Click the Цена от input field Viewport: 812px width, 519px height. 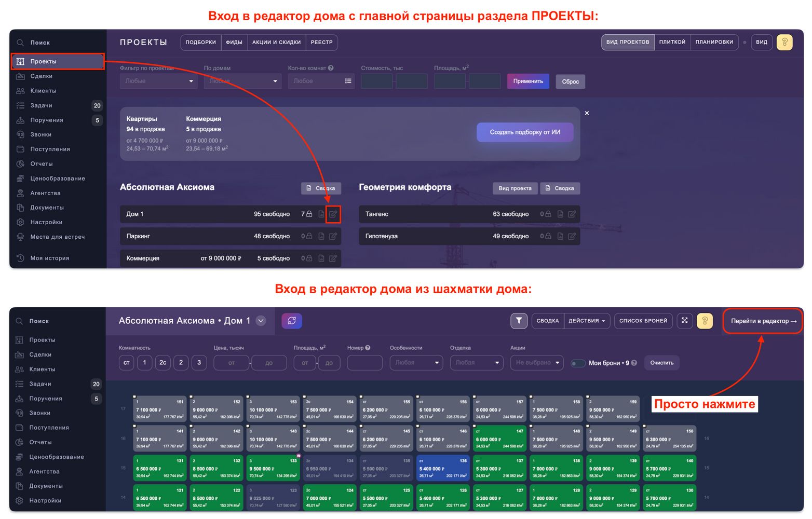tap(232, 362)
